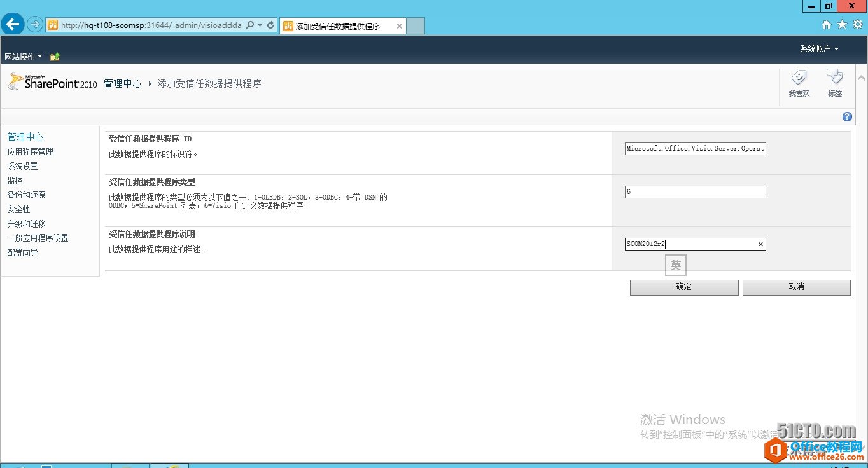Expand the 系统帐户 account menu
Screen dimensions: 868x468
tap(820, 49)
